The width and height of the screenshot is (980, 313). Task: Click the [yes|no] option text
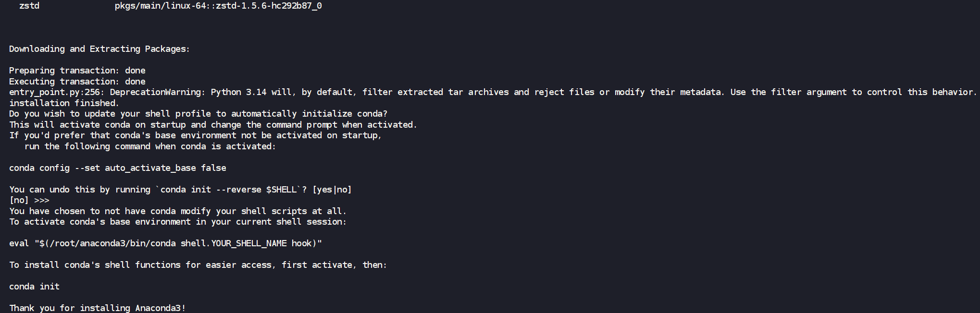pyautogui.click(x=332, y=190)
